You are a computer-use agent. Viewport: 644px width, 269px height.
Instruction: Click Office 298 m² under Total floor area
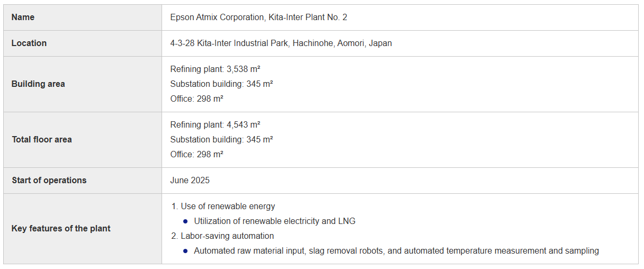pyautogui.click(x=196, y=155)
